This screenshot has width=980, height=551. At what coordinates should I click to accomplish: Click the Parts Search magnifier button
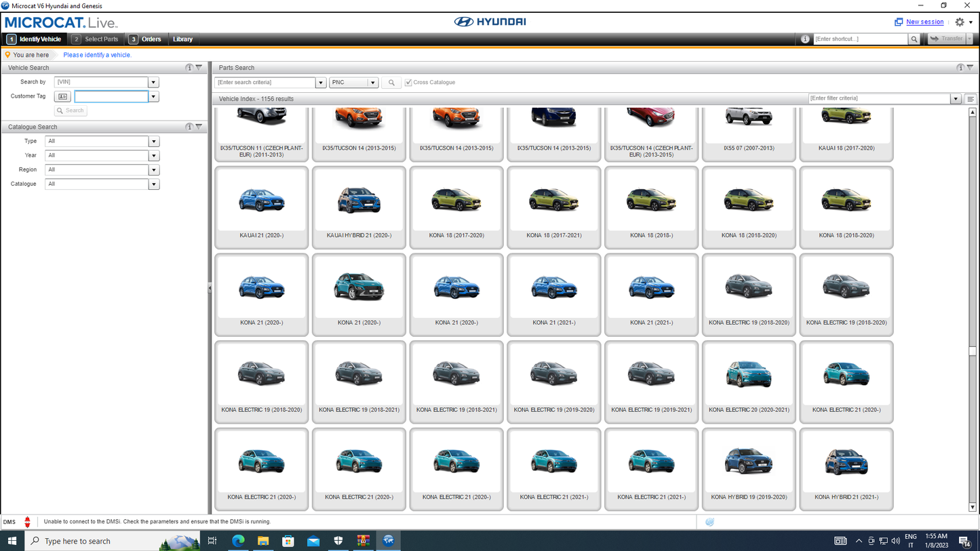(x=391, y=83)
